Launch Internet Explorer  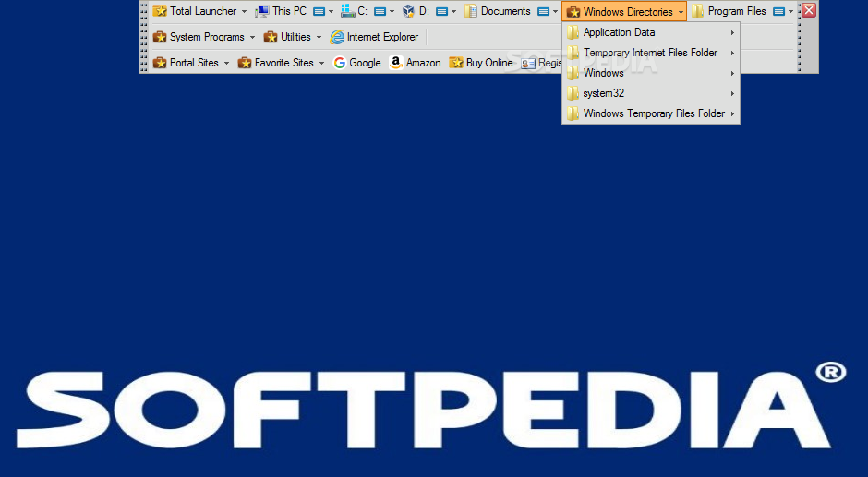tap(374, 37)
